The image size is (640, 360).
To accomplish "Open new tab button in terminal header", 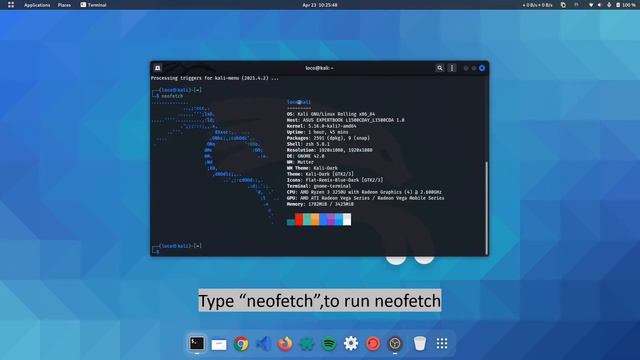I will click(x=158, y=68).
